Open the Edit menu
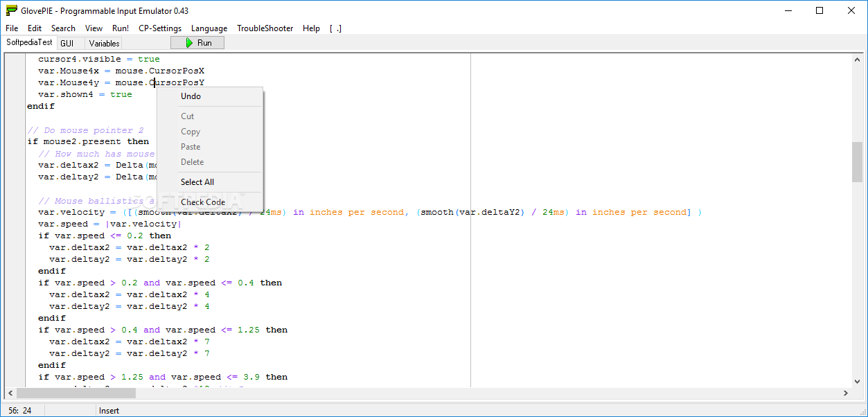The height and width of the screenshot is (417, 868). click(35, 28)
